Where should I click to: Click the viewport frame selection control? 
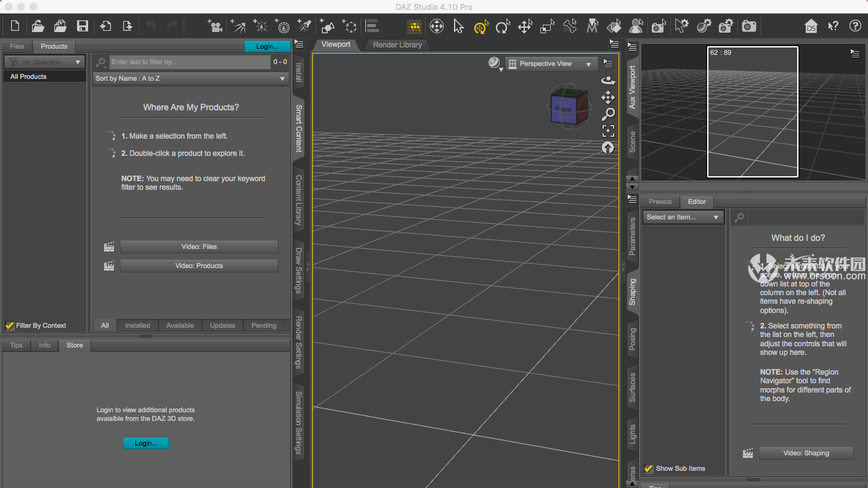(x=608, y=131)
